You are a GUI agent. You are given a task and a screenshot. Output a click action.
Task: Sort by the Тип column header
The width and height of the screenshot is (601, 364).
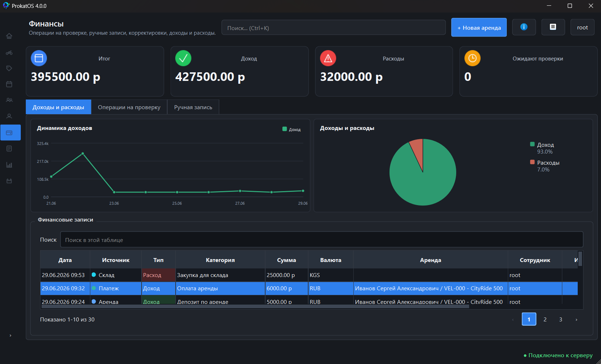[x=158, y=260]
